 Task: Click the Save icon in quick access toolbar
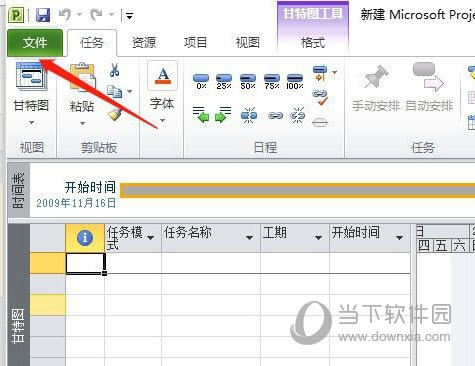(43, 15)
